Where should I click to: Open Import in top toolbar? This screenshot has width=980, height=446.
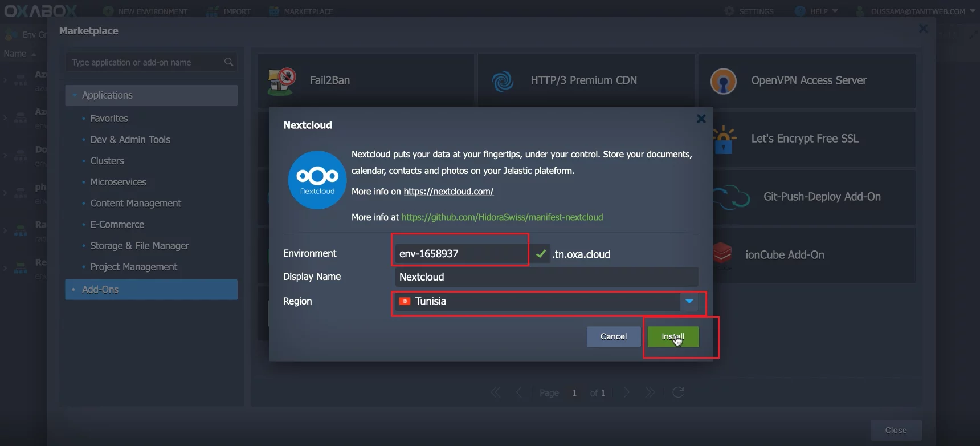pyautogui.click(x=229, y=11)
